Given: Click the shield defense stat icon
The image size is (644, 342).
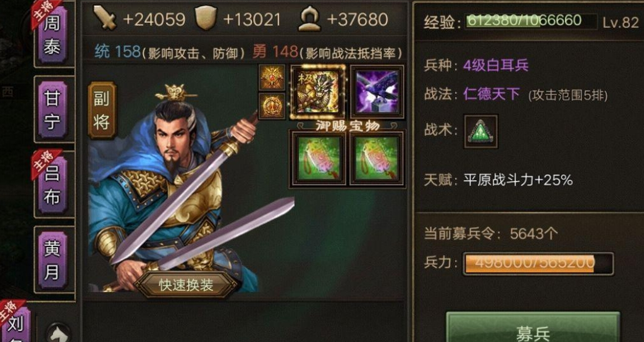Looking at the screenshot, I should click(206, 18).
